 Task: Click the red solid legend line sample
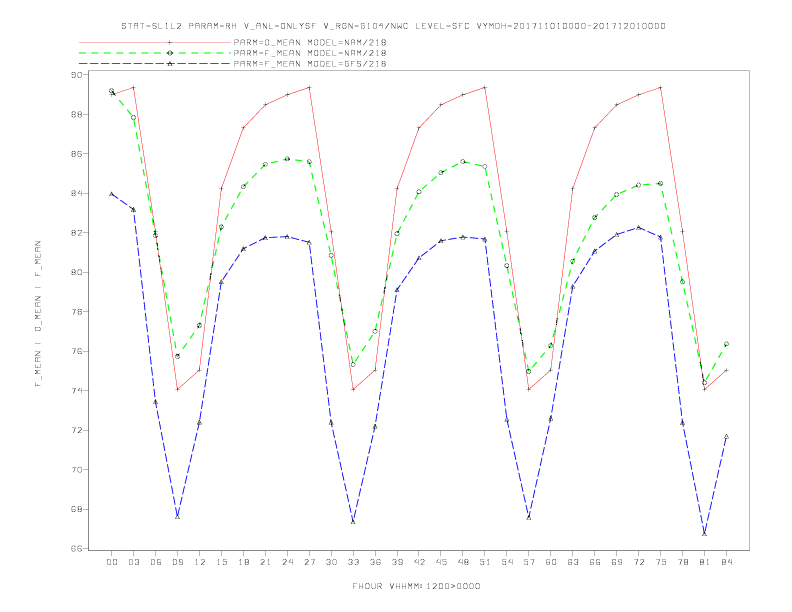[155, 42]
